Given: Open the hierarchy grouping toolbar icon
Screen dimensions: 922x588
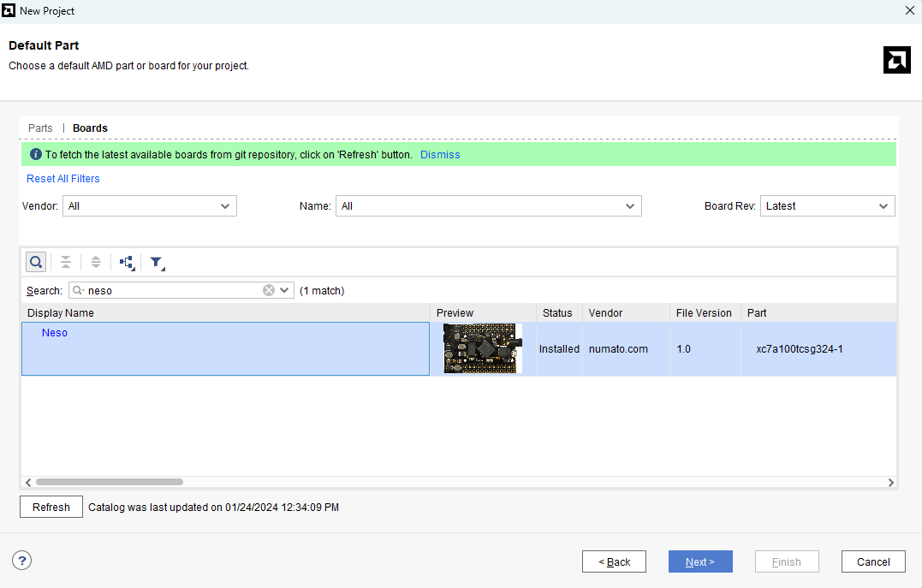Looking at the screenshot, I should [x=127, y=263].
